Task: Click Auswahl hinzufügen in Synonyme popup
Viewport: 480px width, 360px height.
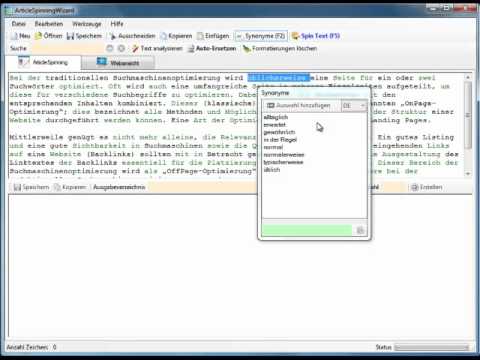Action: point(299,106)
